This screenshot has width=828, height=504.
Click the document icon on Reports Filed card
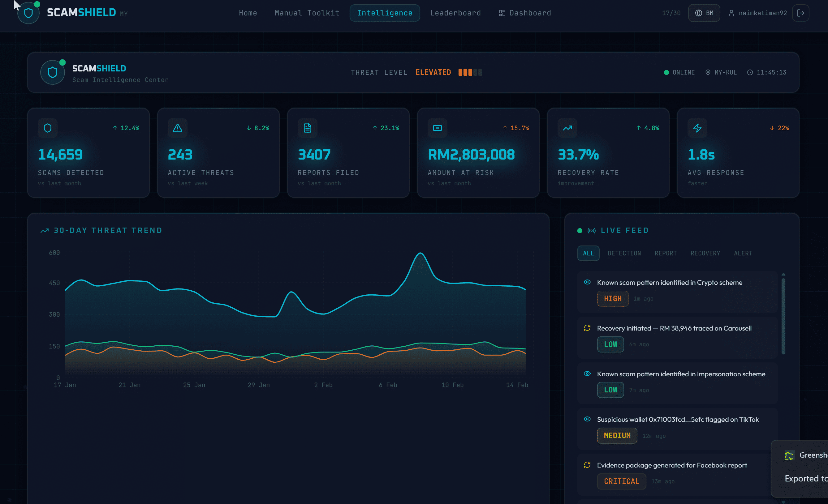[x=308, y=128]
